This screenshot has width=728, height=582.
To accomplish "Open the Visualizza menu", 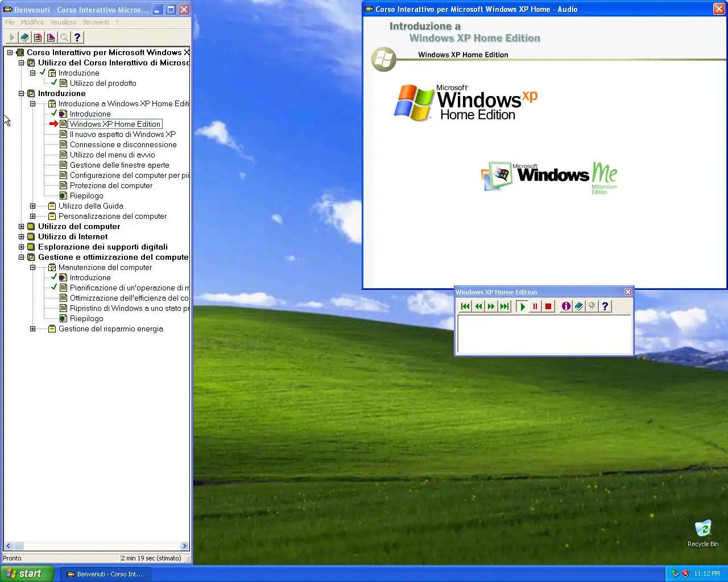I will point(63,22).
